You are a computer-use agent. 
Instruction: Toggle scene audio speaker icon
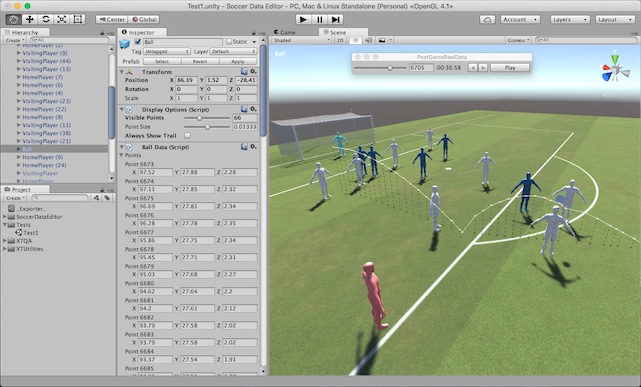tap(369, 40)
